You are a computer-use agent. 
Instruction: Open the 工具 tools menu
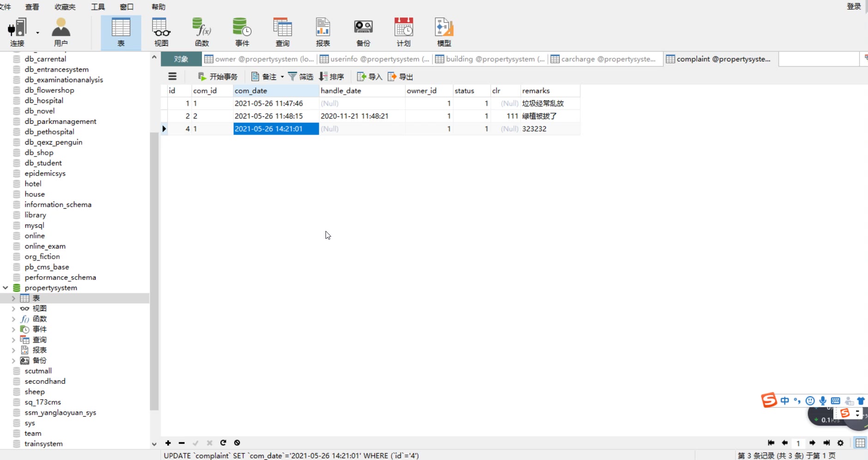pos(98,7)
